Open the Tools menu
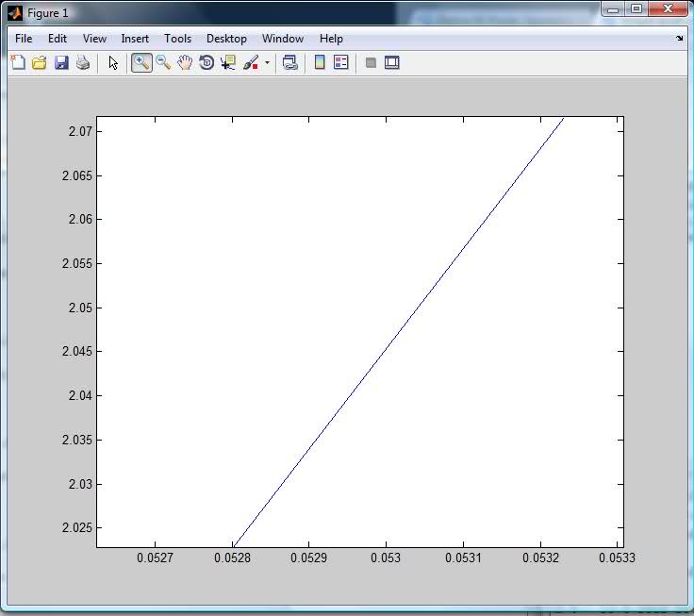 pos(177,39)
